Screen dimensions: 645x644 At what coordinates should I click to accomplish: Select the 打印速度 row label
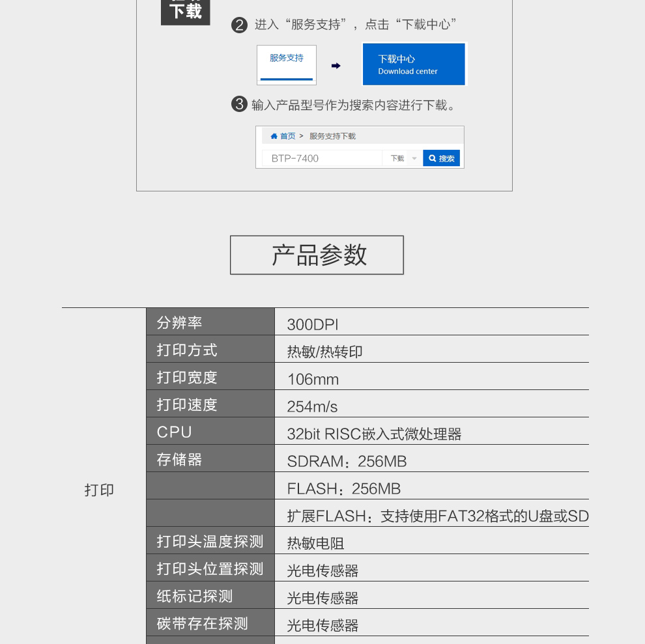pyautogui.click(x=187, y=404)
